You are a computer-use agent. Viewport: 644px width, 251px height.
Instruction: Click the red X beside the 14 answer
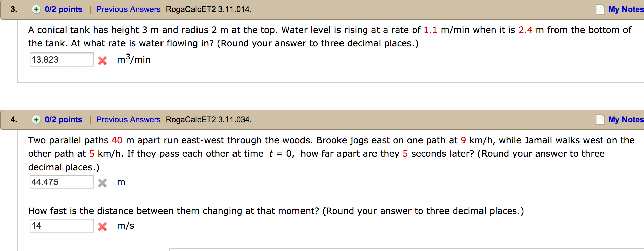[103, 227]
